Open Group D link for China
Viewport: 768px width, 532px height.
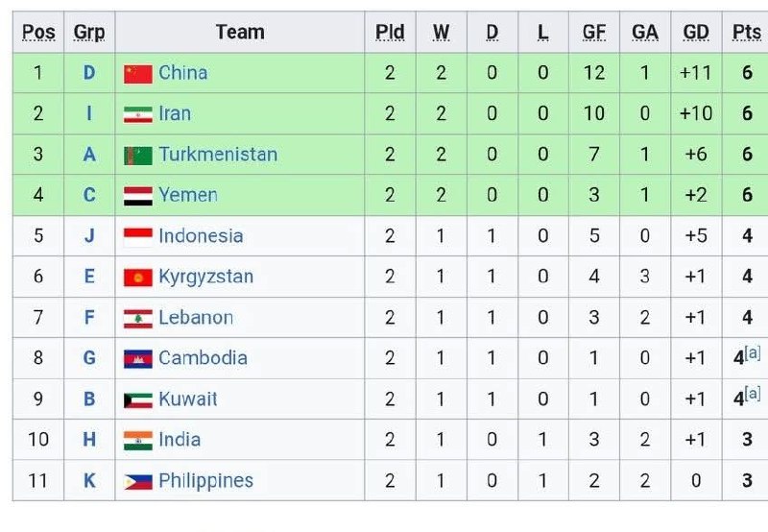click(89, 73)
